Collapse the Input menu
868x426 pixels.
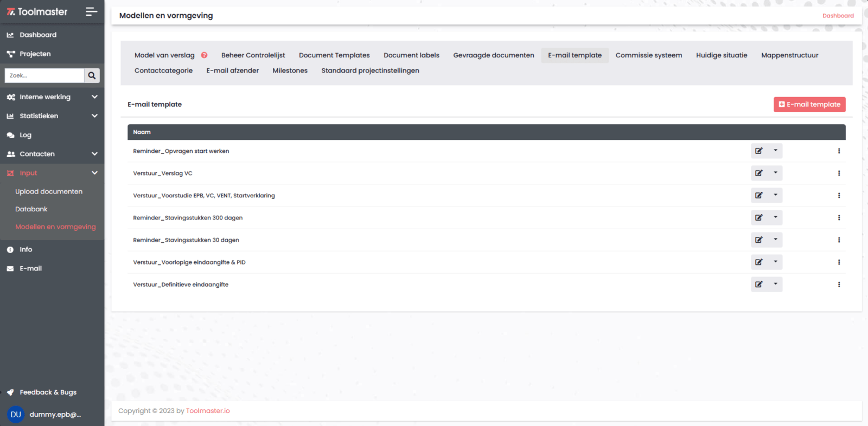52,173
